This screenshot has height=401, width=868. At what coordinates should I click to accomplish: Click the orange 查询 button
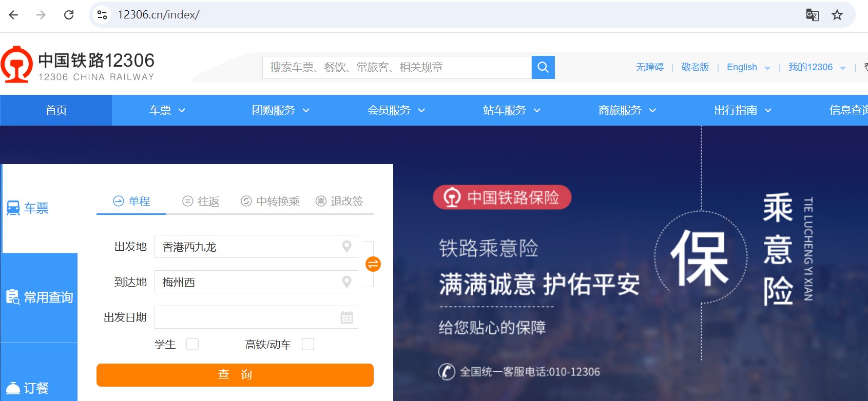(235, 375)
